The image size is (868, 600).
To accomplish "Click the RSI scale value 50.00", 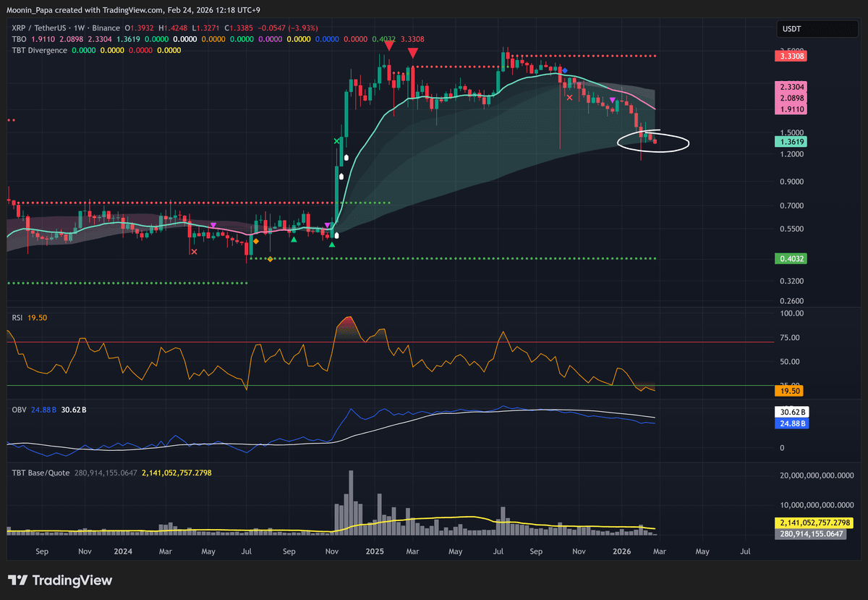I will (x=791, y=362).
